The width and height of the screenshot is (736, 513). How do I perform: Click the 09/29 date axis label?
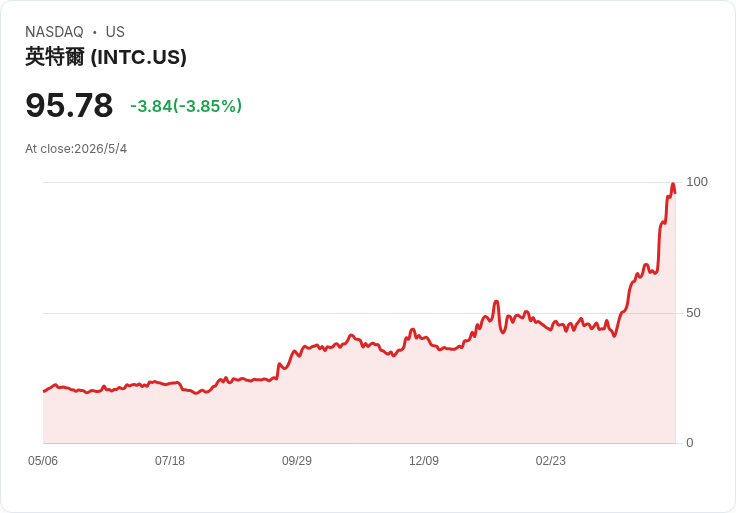(297, 460)
